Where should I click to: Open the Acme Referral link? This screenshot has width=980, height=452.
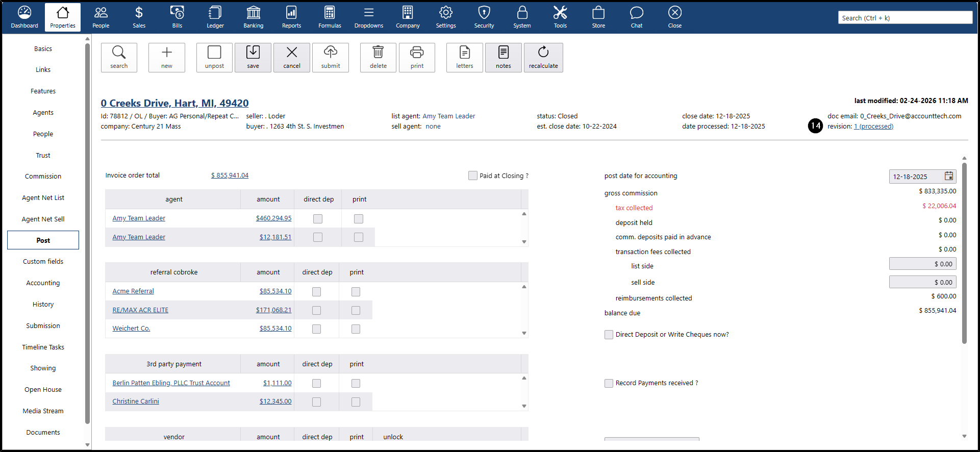(133, 291)
